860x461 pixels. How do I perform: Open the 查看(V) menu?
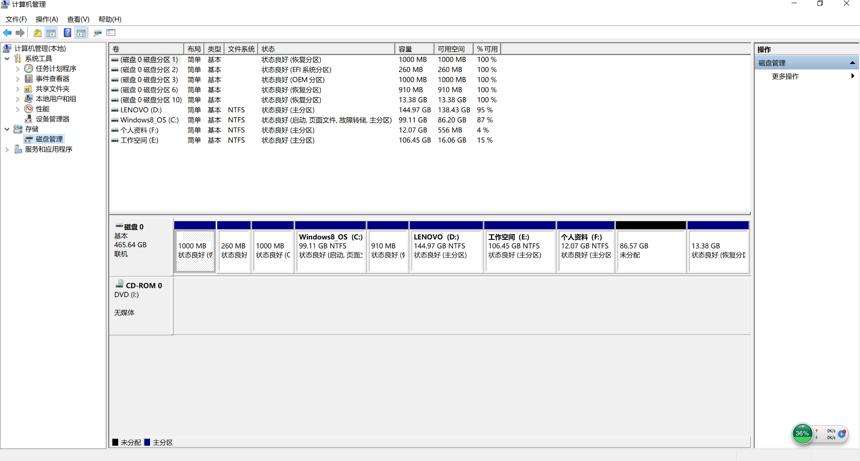coord(78,19)
